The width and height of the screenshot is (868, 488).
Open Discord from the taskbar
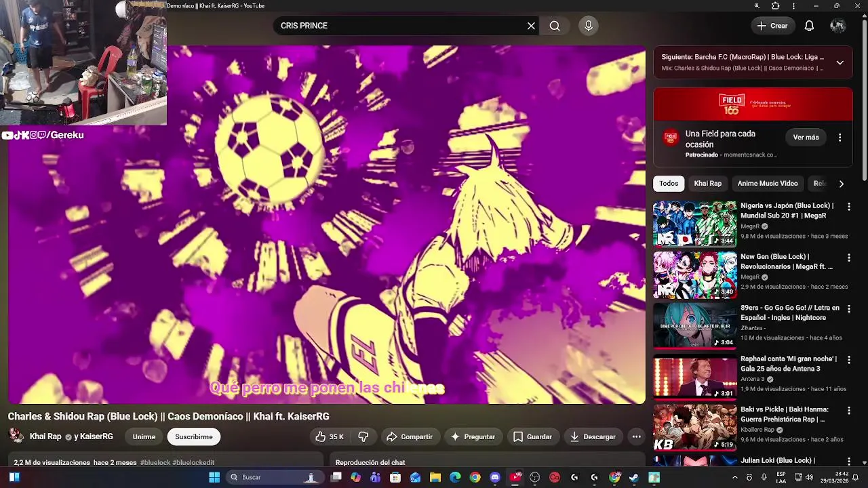pos(495,477)
